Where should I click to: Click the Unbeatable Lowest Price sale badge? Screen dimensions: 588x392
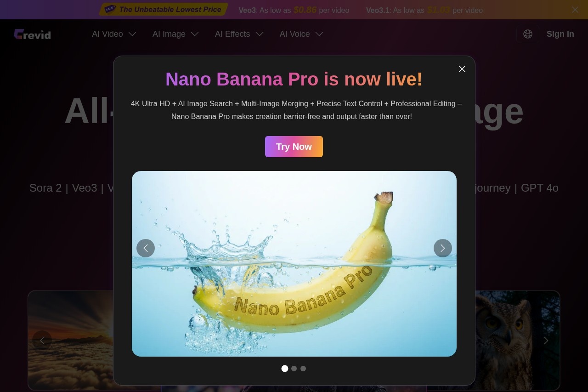[164, 9]
